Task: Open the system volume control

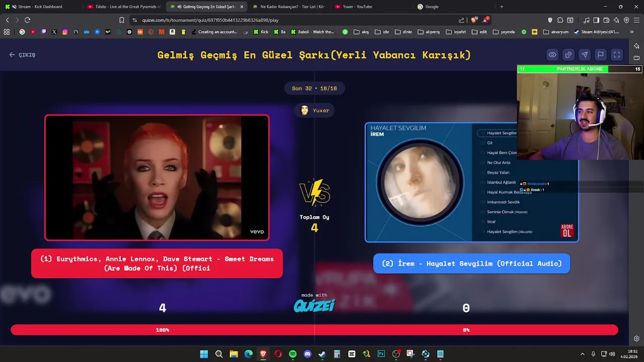Action: pos(612,354)
